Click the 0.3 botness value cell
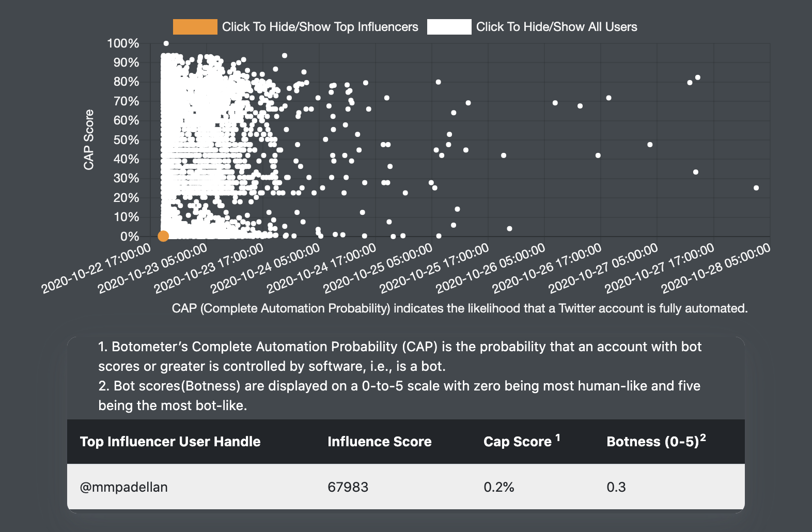812x532 pixels. 616,487
